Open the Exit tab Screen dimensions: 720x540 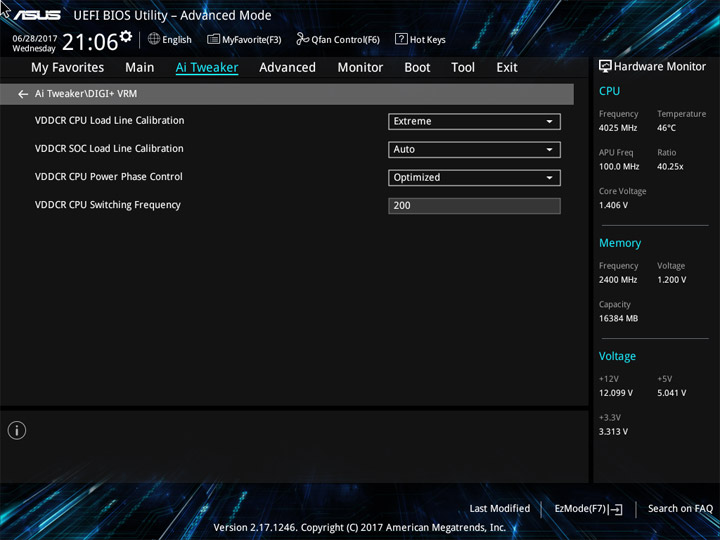pos(506,68)
